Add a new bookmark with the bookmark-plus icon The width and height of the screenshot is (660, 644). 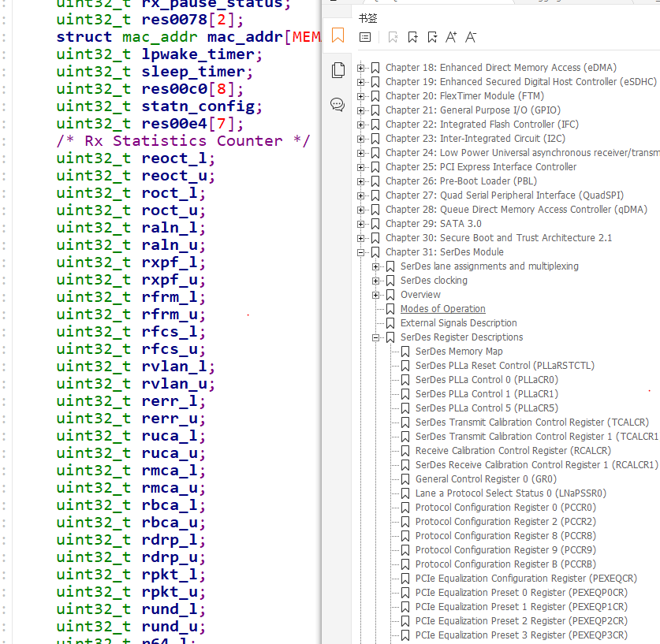pyautogui.click(x=412, y=36)
